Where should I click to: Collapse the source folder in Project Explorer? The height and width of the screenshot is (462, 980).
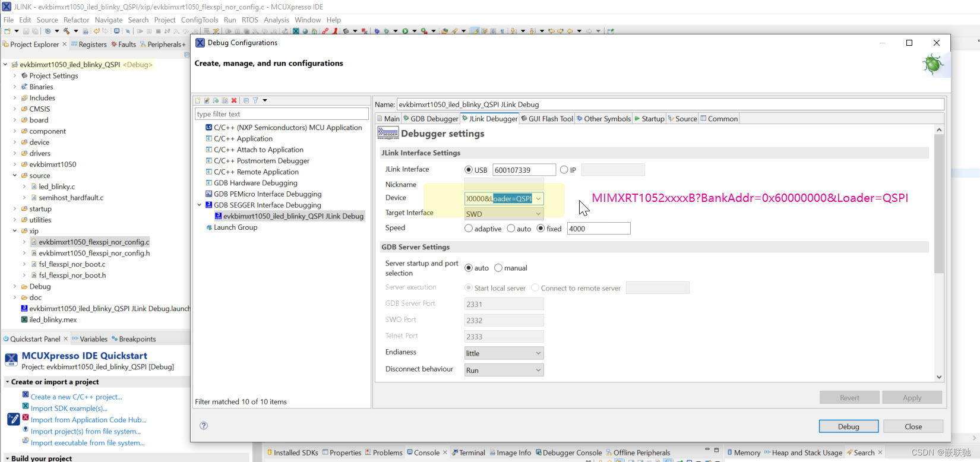(x=15, y=176)
